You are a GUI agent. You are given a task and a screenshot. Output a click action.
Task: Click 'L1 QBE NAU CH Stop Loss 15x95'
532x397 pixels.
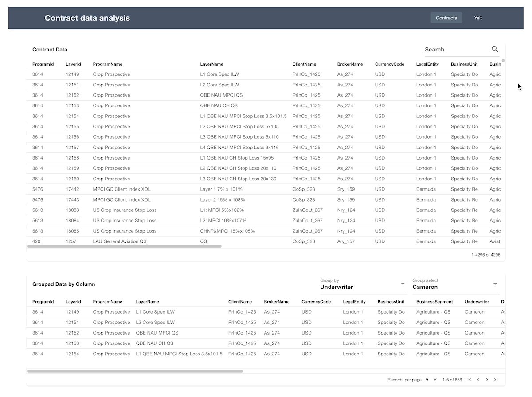[237, 158]
